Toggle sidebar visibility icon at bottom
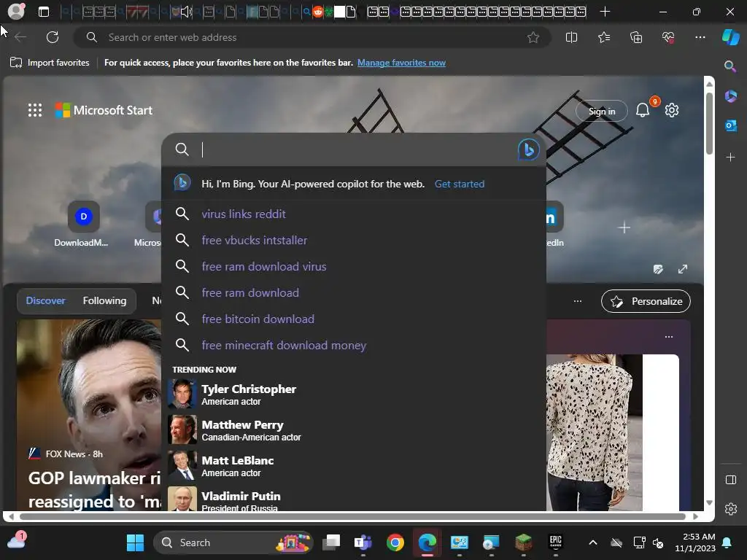Screen dimensions: 747x560 (731, 480)
